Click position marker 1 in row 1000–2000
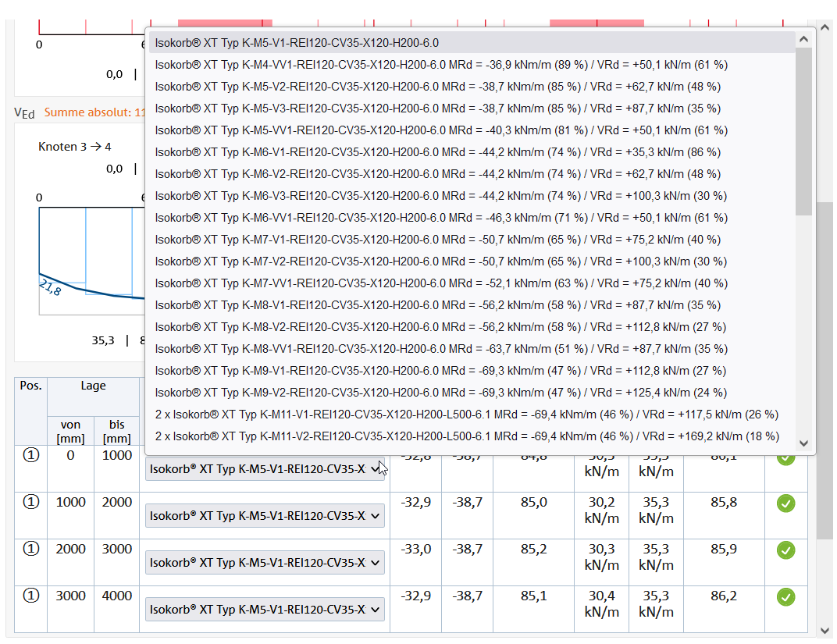This screenshot has height=644, width=837. (31, 502)
